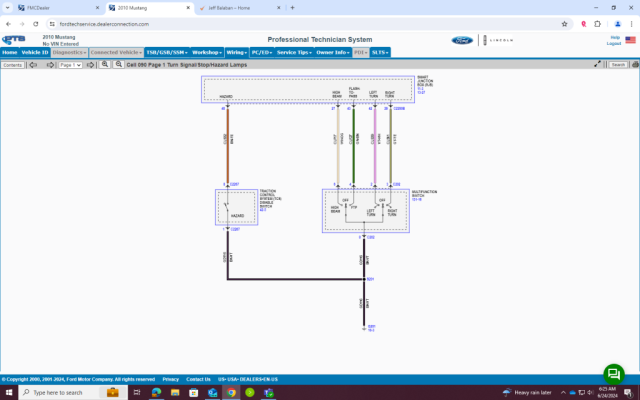640x400 pixels.
Task: Click the Multifunction Switch component box
Action: click(x=366, y=211)
